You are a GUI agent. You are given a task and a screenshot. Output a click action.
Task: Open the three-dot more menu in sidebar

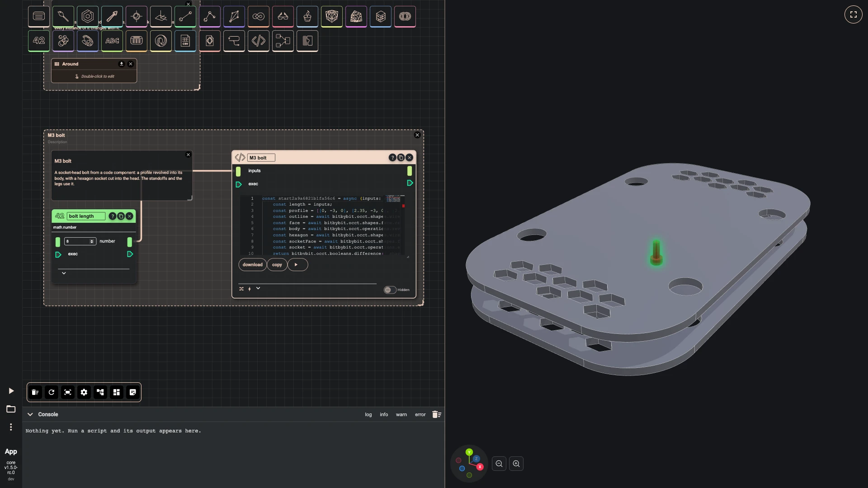[11, 427]
